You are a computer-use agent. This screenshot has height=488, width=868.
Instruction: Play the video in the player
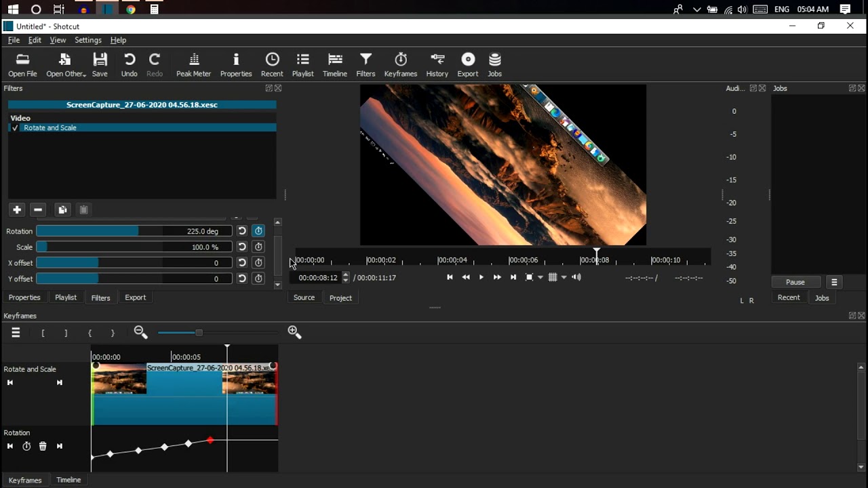click(481, 277)
